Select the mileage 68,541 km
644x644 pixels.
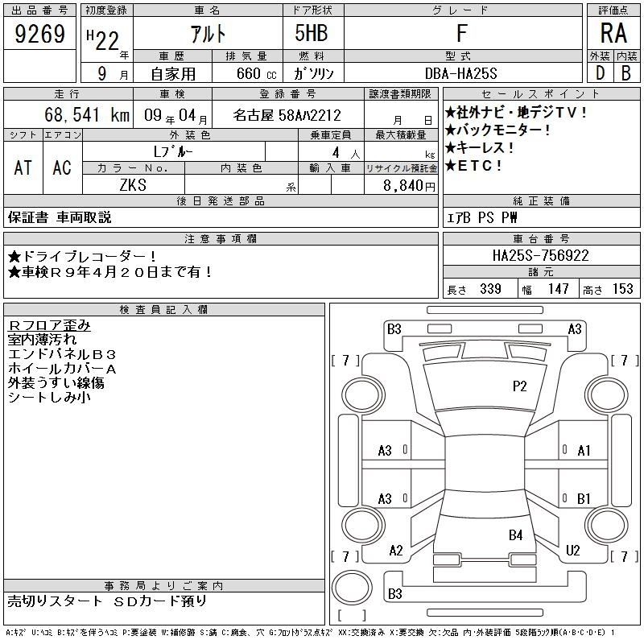tap(87, 114)
